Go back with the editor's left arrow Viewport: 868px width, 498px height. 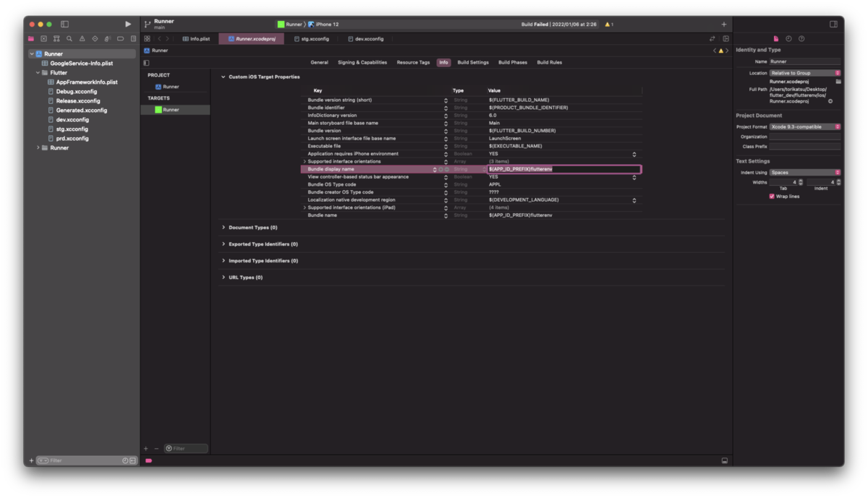tap(159, 39)
